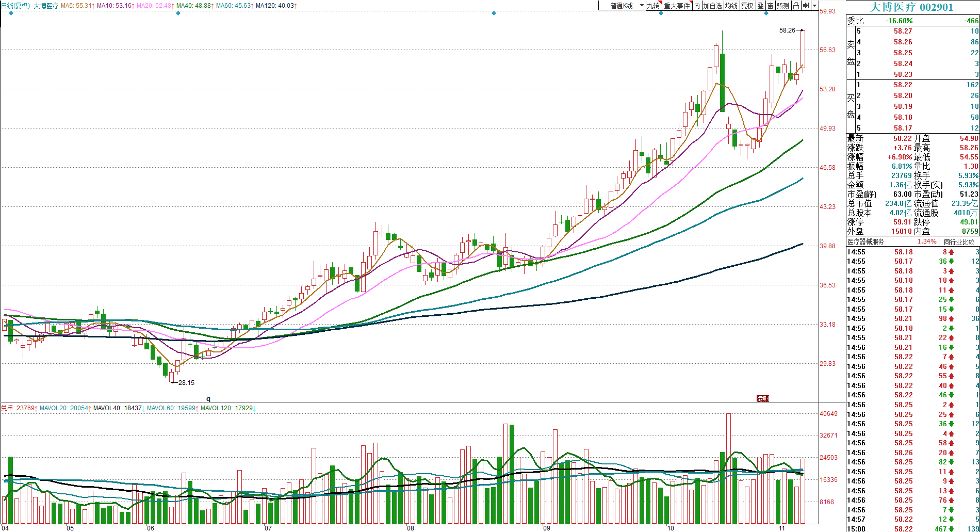Open the 医疗器械服务 sector link

(865, 241)
